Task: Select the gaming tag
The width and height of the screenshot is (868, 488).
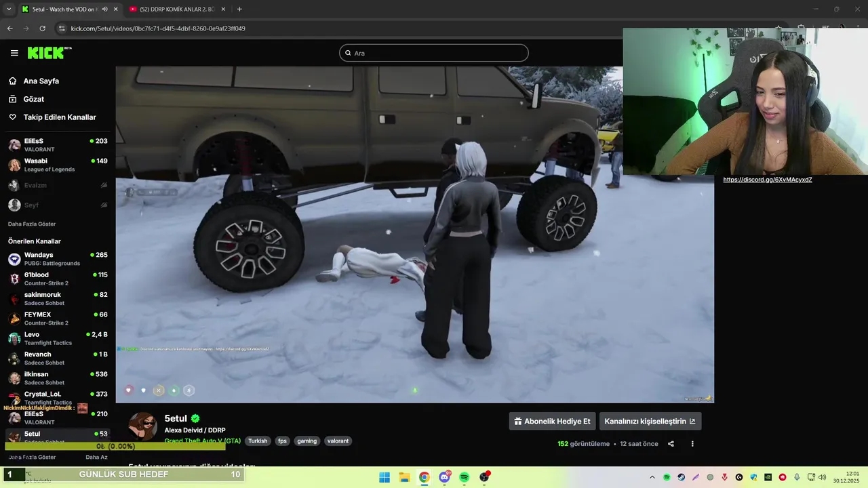Action: pos(307,441)
